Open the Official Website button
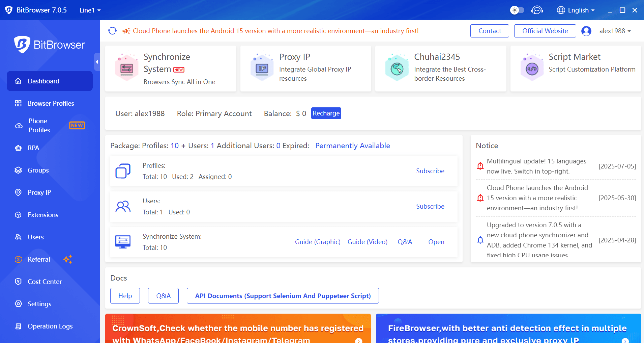Viewport: 644px width, 343px height. click(x=545, y=31)
